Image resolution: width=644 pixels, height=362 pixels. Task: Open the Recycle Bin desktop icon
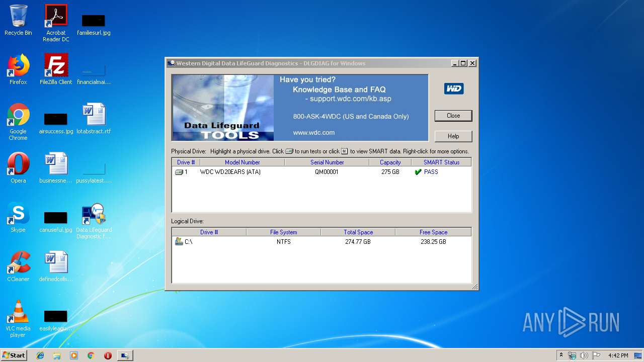pyautogui.click(x=18, y=20)
